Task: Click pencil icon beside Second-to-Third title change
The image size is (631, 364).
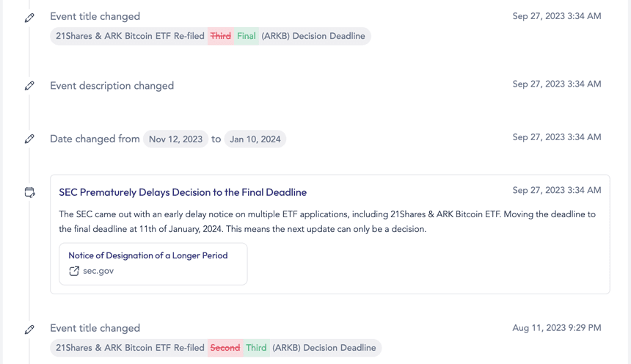Action: coord(29,330)
